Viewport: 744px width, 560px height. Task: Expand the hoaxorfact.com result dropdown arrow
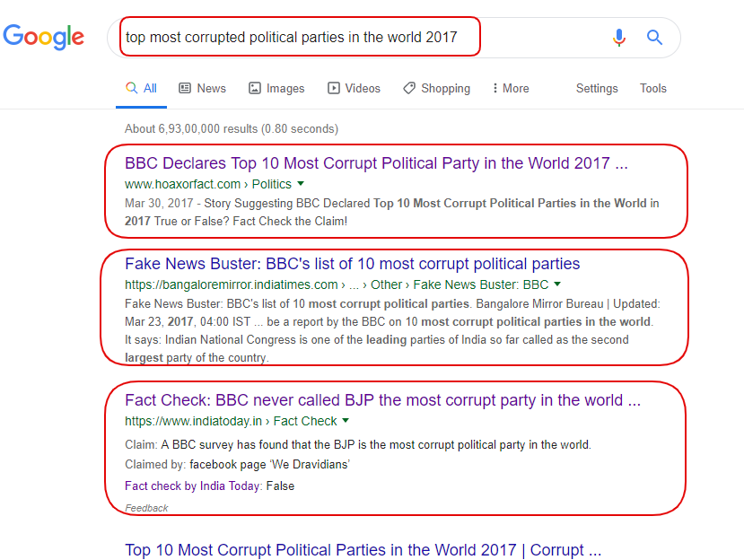click(301, 184)
